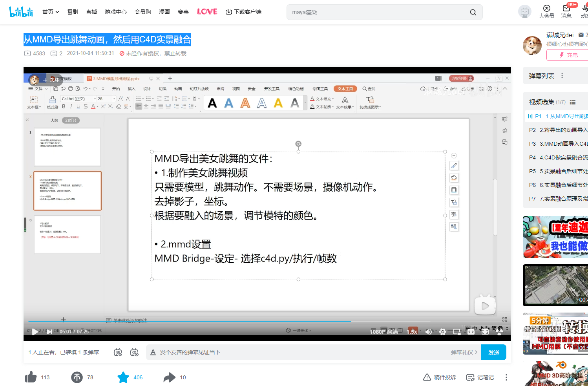Open the Calibri font name dropdown

point(95,99)
